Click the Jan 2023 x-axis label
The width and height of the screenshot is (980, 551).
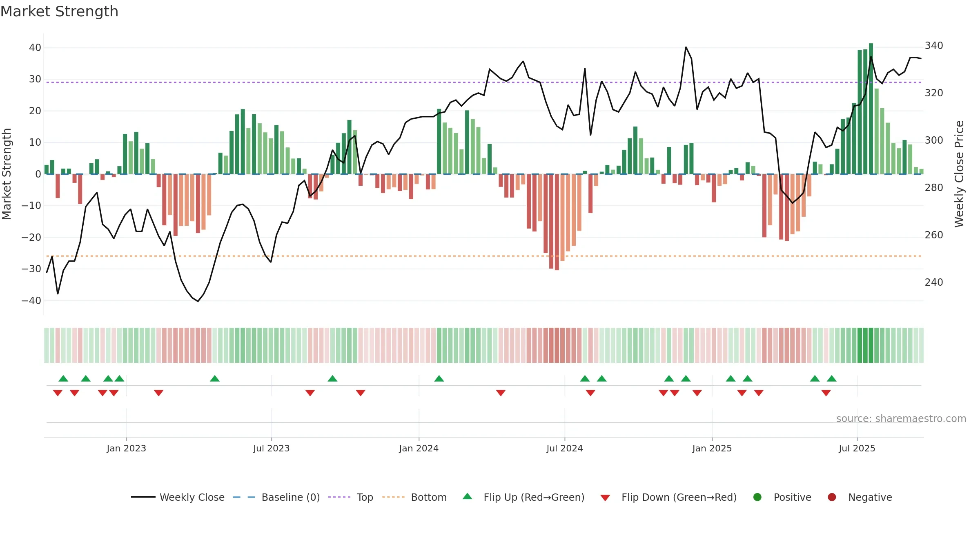click(126, 448)
